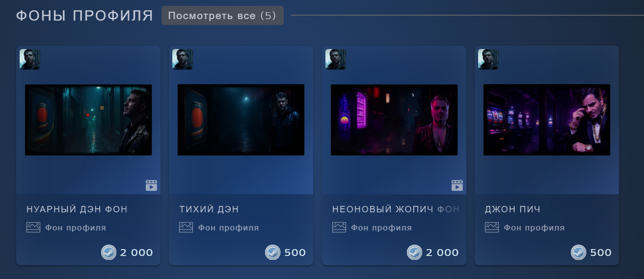
Task: Click Steam points coin on НЕОНОВЫЙ ЖОПИЧ card
Action: point(414,253)
